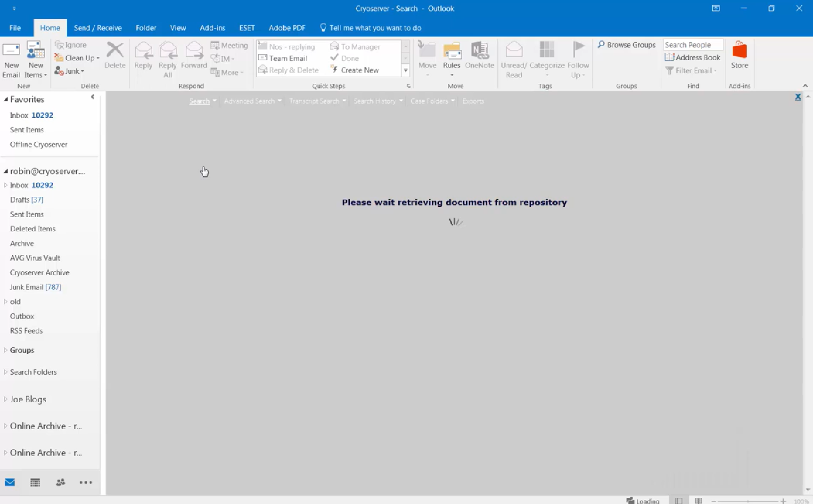Open the Cryoserver Archive folder

coord(40,273)
